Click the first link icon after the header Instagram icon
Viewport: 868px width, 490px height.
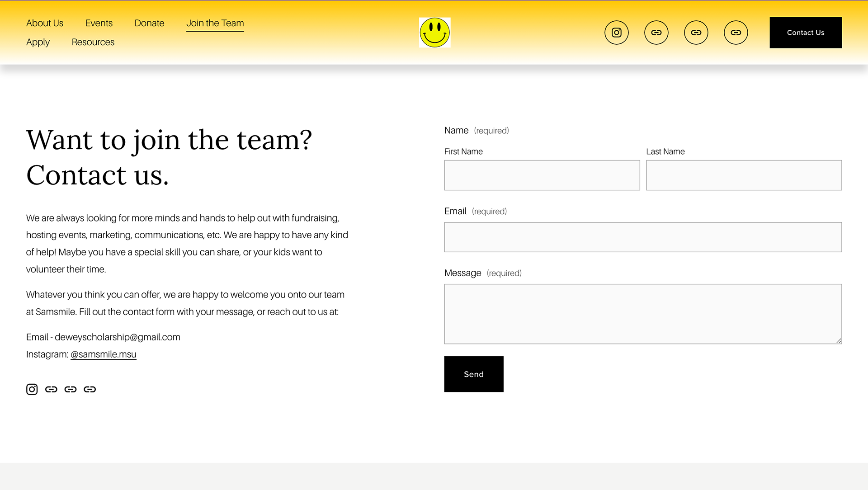656,33
